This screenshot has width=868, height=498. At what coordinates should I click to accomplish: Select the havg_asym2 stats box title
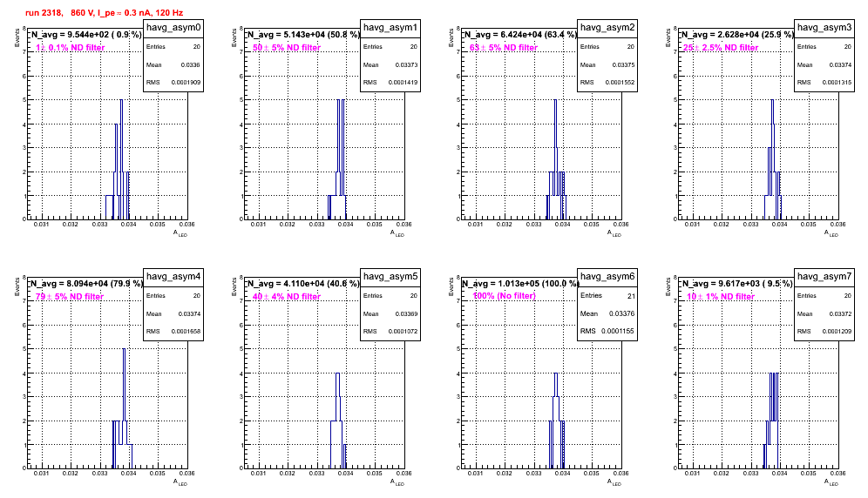tap(607, 28)
